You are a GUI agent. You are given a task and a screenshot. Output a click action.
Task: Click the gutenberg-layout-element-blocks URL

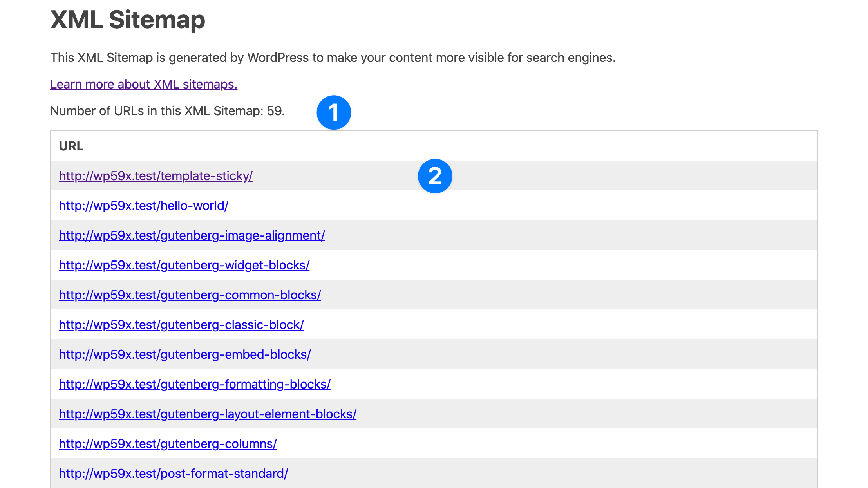click(x=208, y=414)
